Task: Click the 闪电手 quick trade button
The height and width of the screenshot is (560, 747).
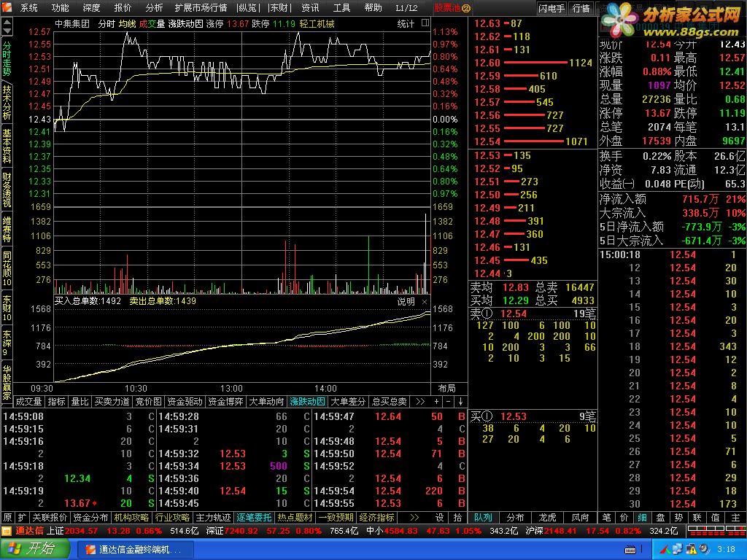Action: coord(551,8)
